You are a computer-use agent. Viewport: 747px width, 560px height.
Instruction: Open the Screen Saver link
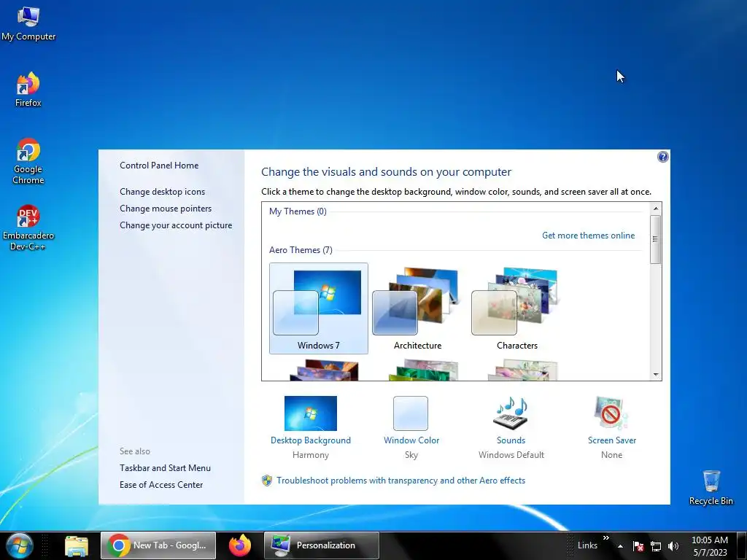pyautogui.click(x=612, y=440)
